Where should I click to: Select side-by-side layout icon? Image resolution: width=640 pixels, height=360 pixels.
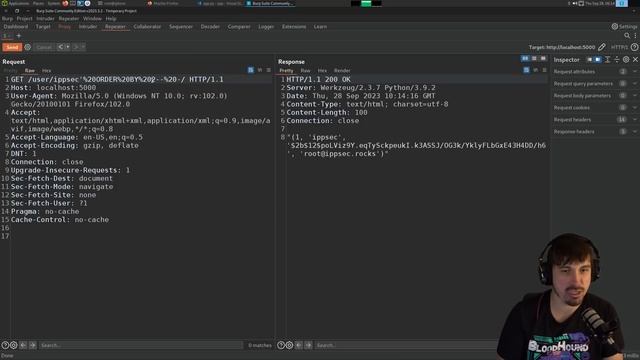(525, 59)
